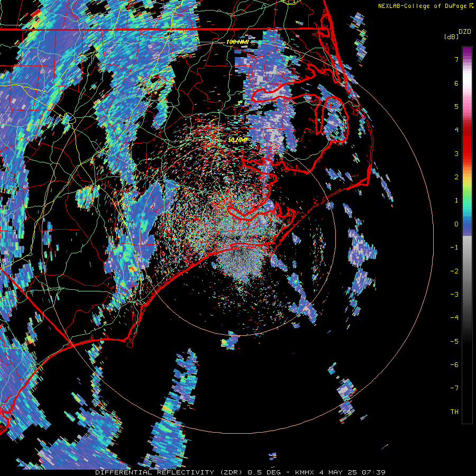This screenshot has height=476, width=476.
Task: Select the 3 value on the scale
Action: pos(456,153)
